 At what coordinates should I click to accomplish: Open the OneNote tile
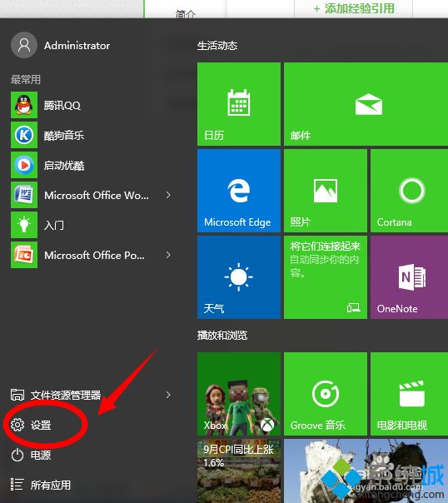pyautogui.click(x=409, y=277)
